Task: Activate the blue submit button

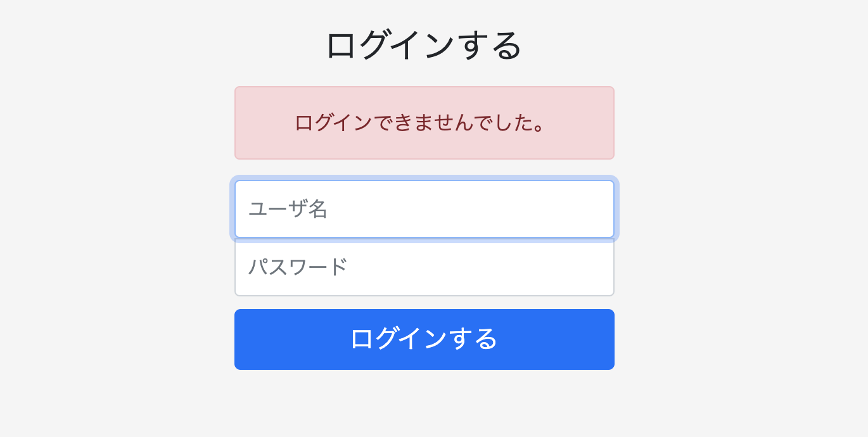Action: click(424, 339)
